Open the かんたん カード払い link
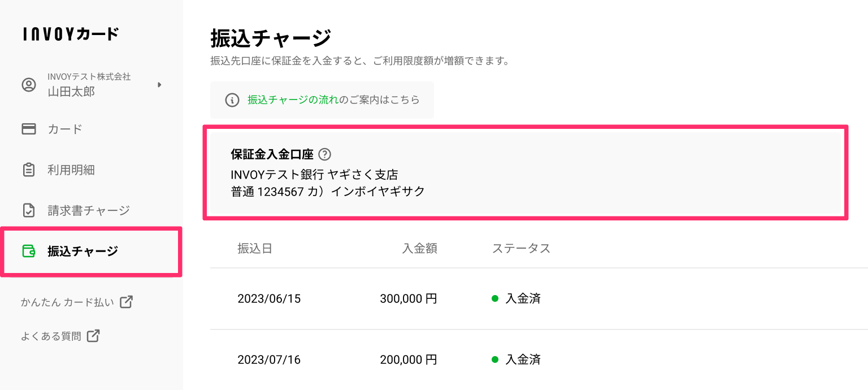Image resolution: width=868 pixels, height=390 pixels. click(x=67, y=302)
